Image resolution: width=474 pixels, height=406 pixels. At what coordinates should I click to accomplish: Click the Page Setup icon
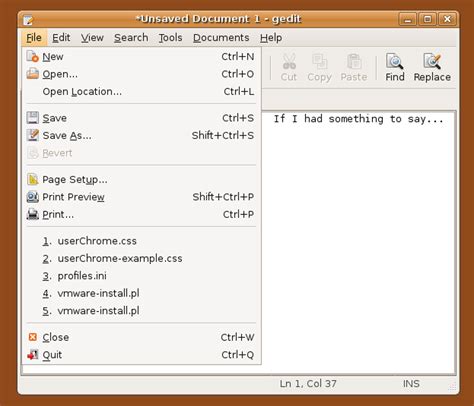[x=33, y=179]
